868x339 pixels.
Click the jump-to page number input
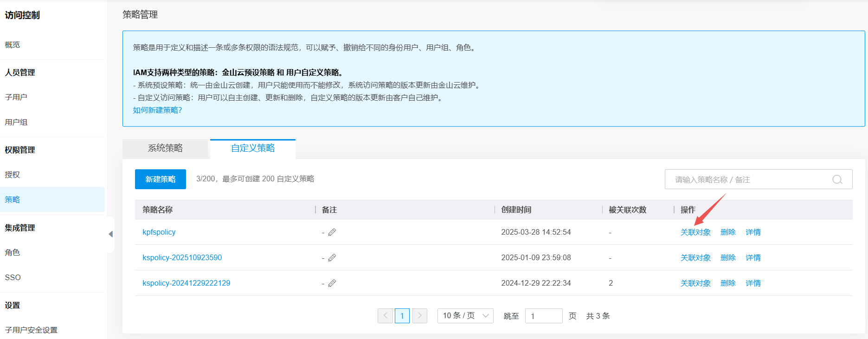(x=543, y=316)
